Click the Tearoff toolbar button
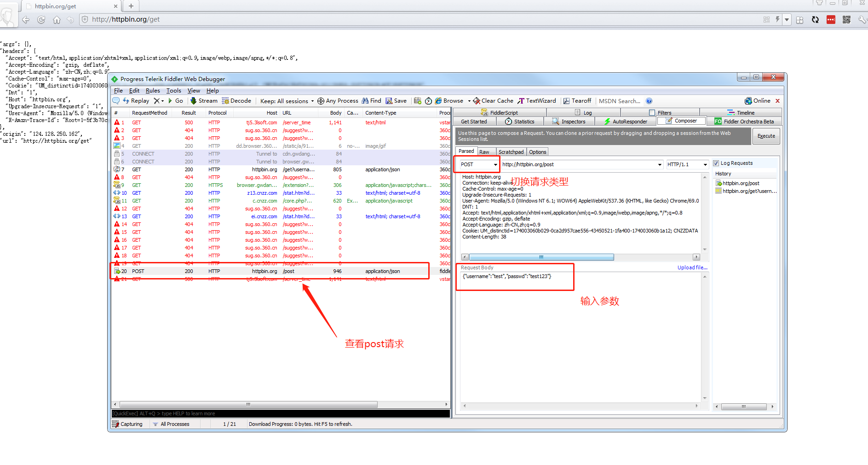 pyautogui.click(x=577, y=101)
